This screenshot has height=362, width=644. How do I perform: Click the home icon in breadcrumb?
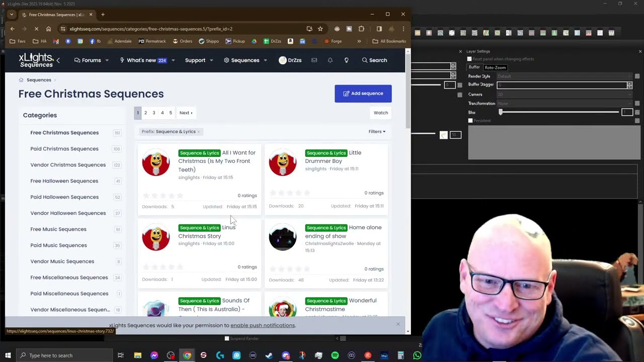[21, 80]
